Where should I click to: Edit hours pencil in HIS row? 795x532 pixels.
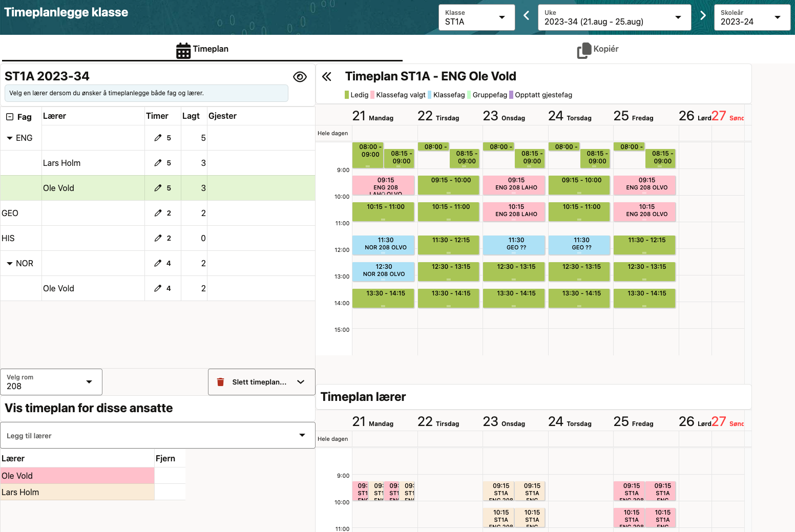158,238
